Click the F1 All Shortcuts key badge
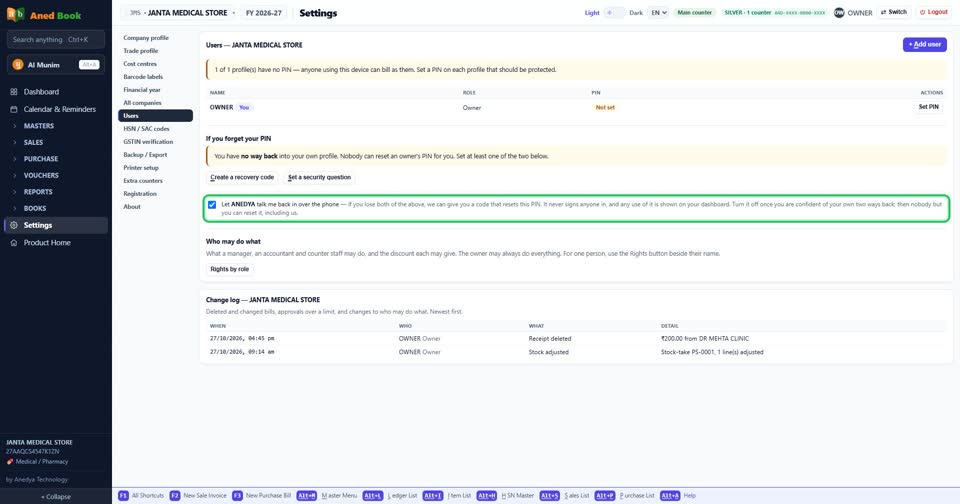 [x=123, y=495]
